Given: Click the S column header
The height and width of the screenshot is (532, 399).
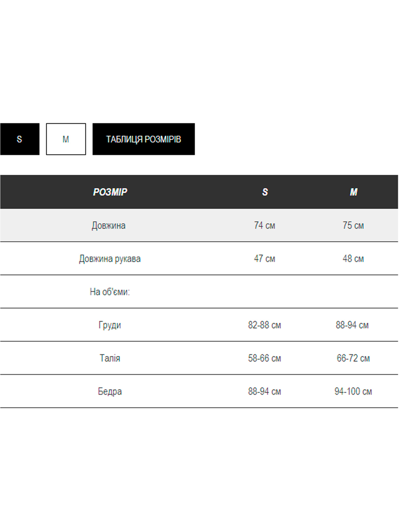Looking at the screenshot, I should [265, 192].
